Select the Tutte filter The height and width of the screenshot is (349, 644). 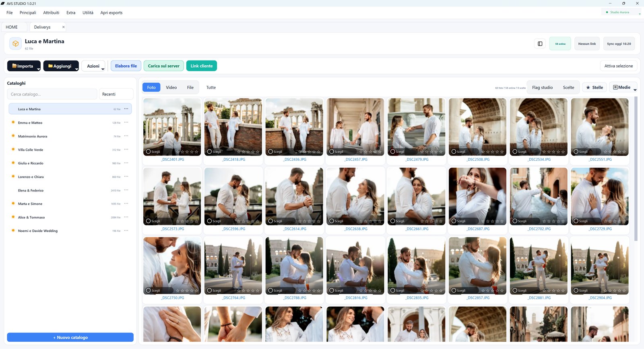[x=211, y=87]
